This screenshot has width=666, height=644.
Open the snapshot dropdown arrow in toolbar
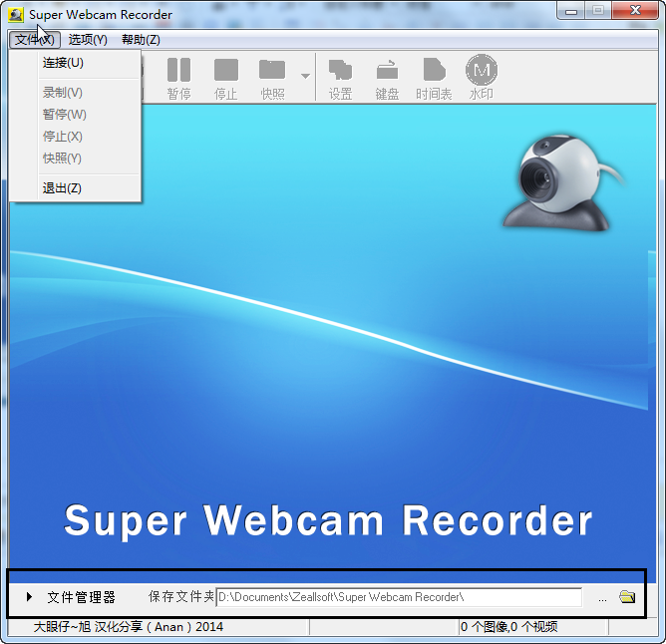point(305,77)
